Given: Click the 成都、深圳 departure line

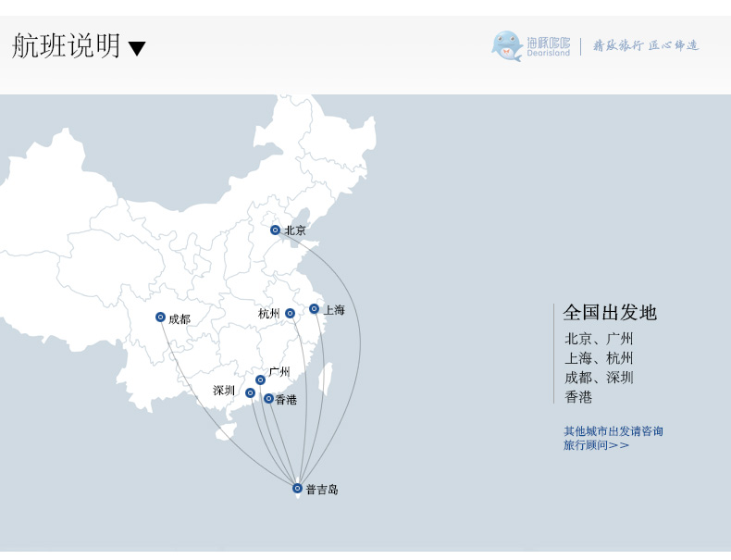Looking at the screenshot, I should (x=599, y=378).
